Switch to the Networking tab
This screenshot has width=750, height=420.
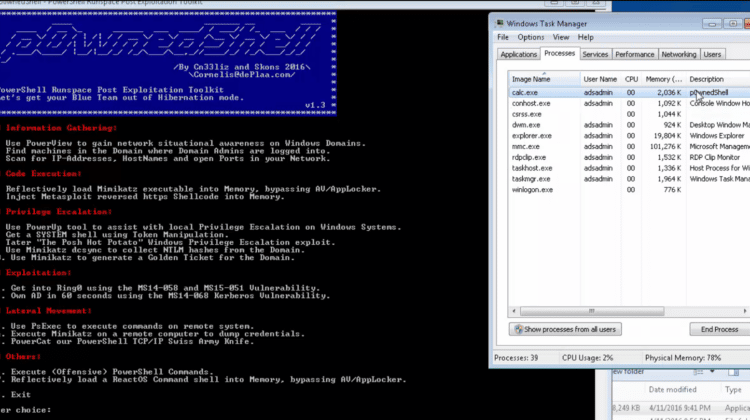click(678, 55)
